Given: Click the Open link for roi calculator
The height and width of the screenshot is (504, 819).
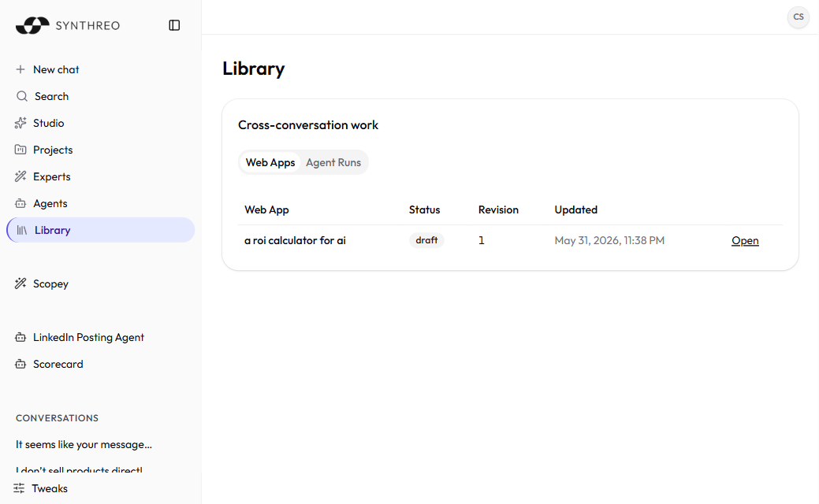Looking at the screenshot, I should 745,240.
